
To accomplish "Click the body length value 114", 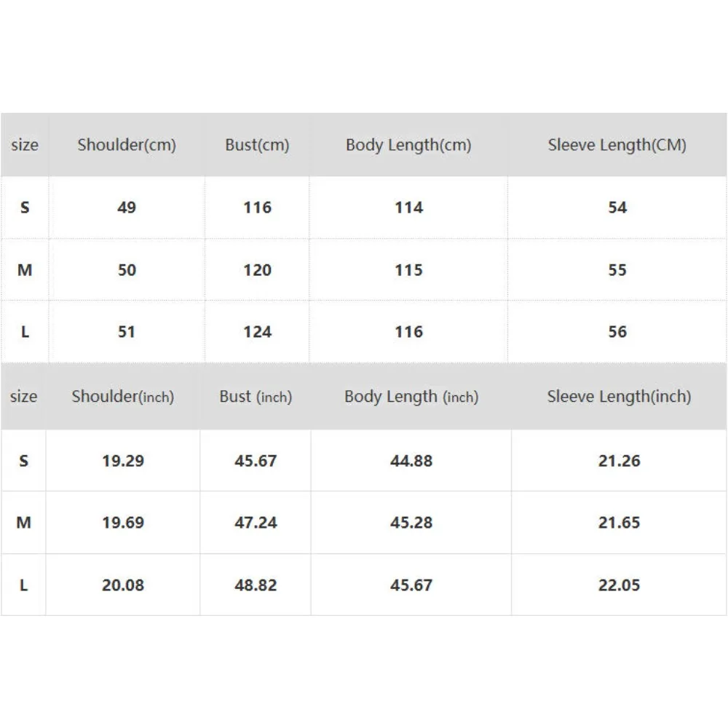I will [x=408, y=207].
